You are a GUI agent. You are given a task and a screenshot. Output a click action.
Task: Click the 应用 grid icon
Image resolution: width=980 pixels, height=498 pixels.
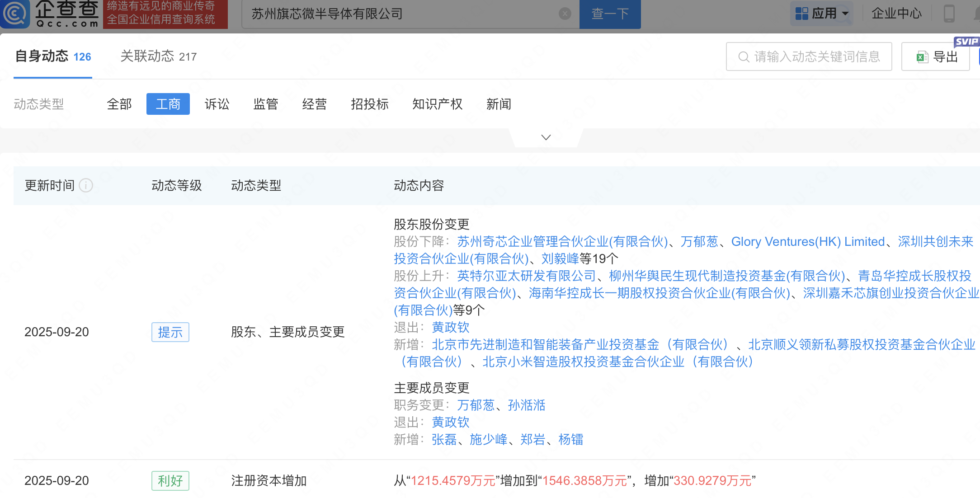[x=801, y=14]
